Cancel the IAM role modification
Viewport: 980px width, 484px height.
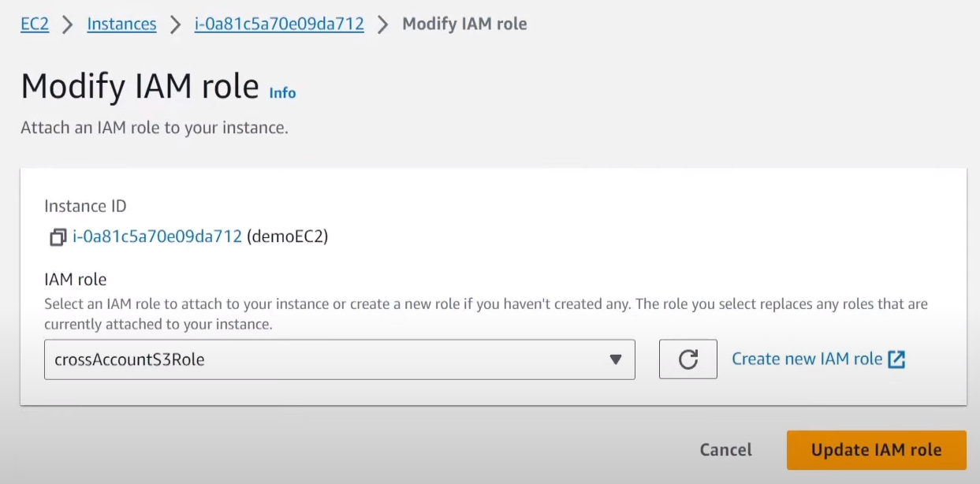726,450
